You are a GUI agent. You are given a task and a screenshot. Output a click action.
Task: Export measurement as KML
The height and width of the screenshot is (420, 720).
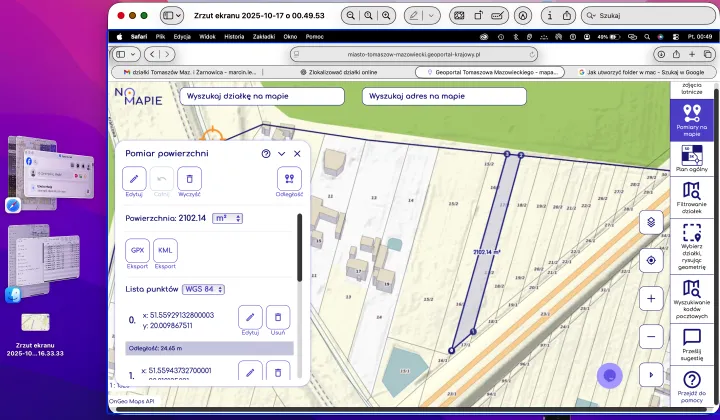pyautogui.click(x=166, y=250)
